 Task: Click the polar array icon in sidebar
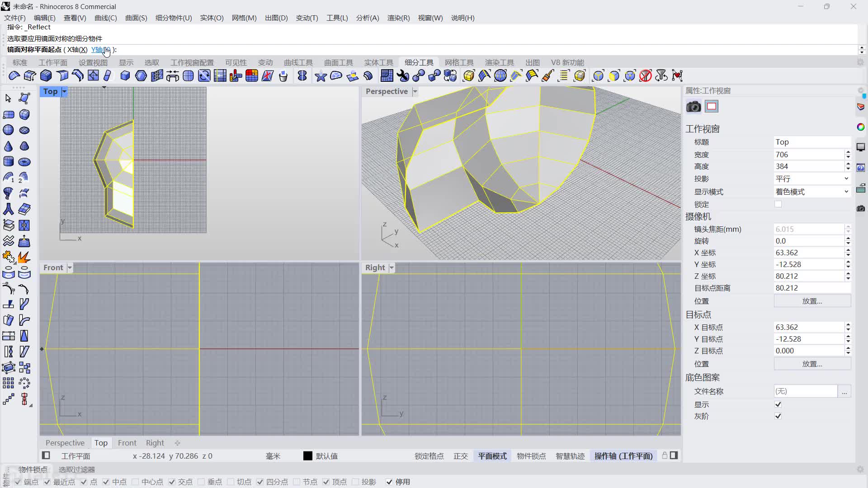pyautogui.click(x=24, y=383)
